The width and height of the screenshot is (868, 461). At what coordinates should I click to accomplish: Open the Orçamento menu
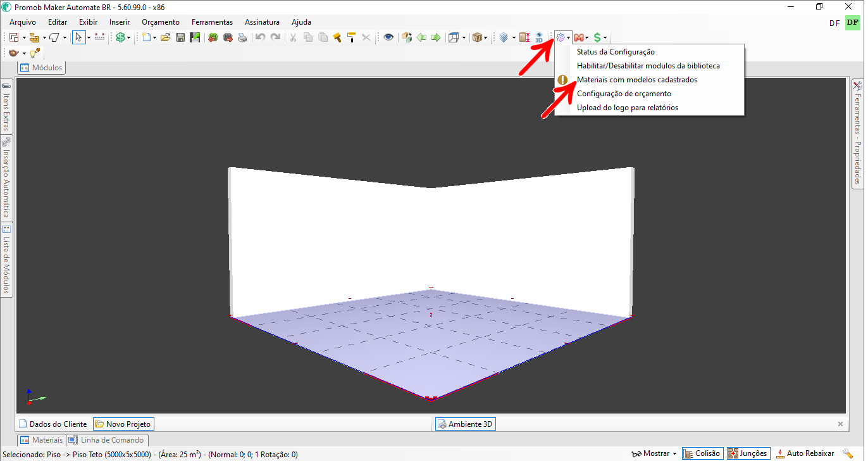(161, 22)
